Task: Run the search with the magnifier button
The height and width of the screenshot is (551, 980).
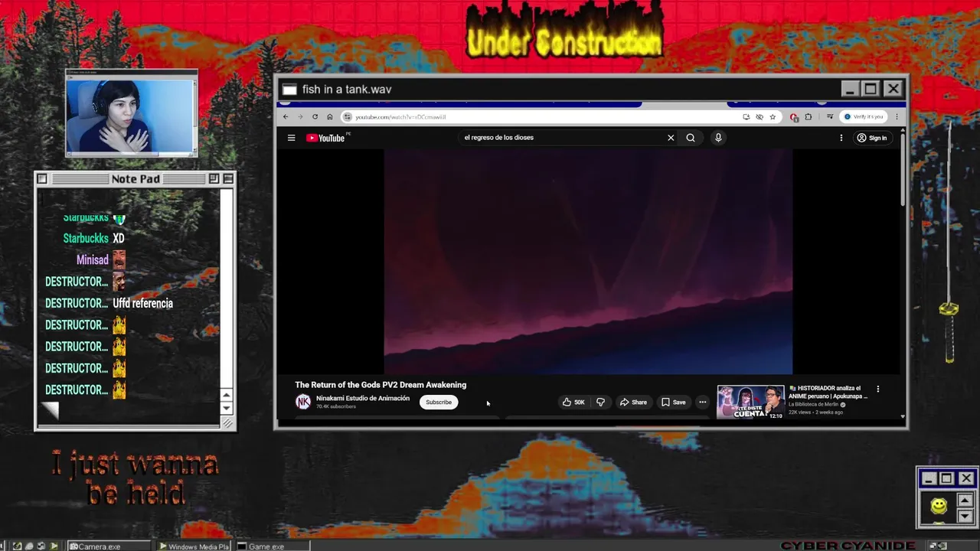Action: pos(691,138)
